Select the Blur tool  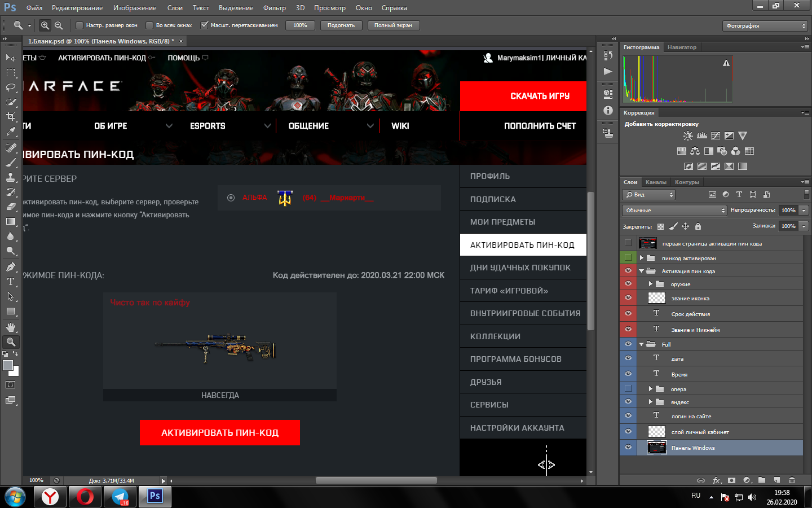(11, 236)
